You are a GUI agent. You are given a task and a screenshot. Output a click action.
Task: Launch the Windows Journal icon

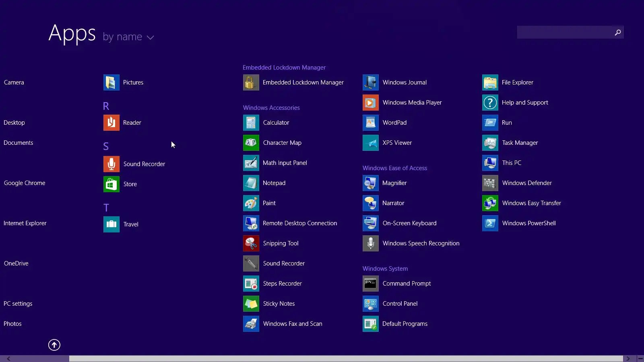(371, 82)
